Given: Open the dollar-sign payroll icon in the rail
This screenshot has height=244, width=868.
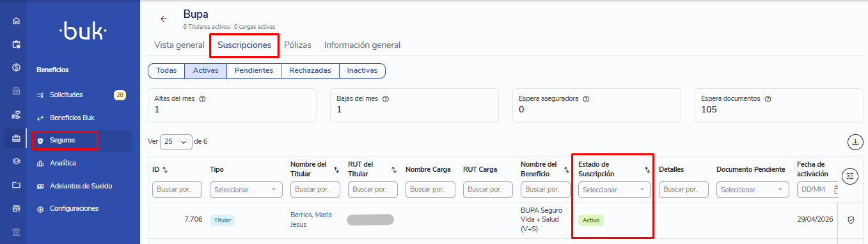Looking at the screenshot, I should [x=16, y=68].
